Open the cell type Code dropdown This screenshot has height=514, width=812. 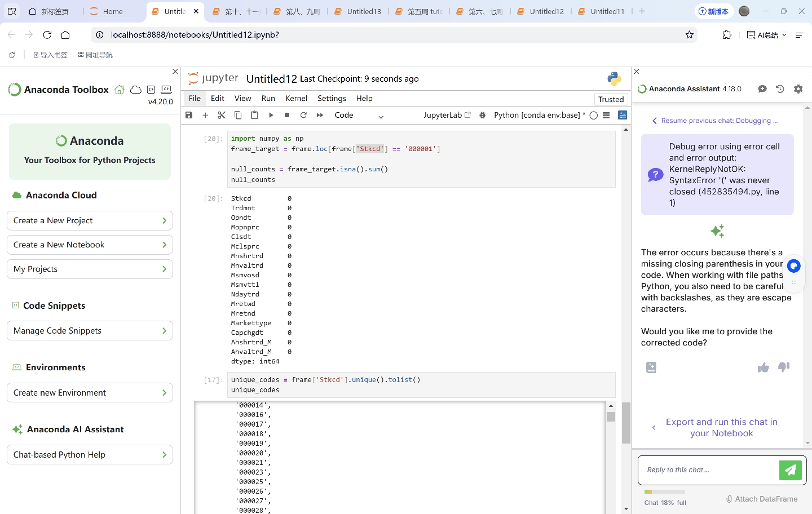[359, 116]
